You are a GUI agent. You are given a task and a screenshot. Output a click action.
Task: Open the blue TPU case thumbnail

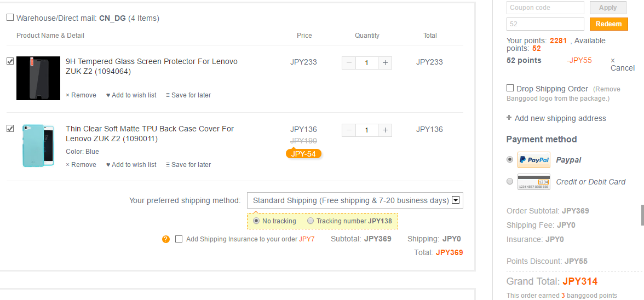[x=38, y=146]
